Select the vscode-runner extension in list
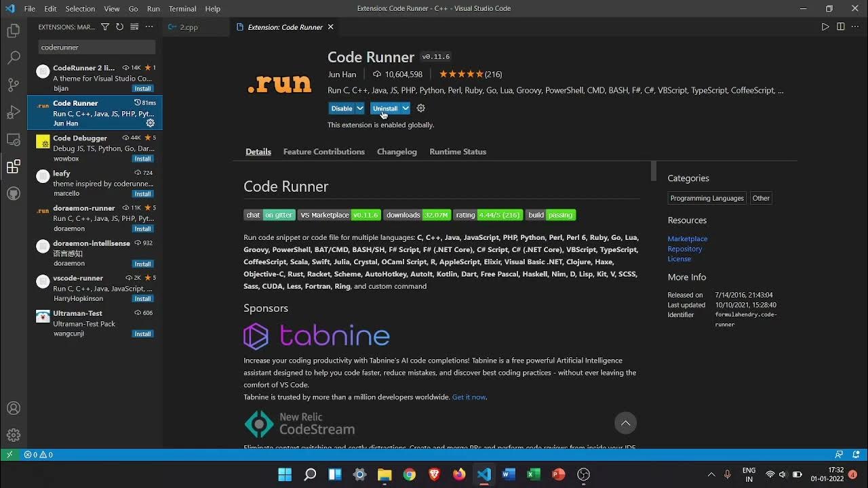 tap(95, 288)
